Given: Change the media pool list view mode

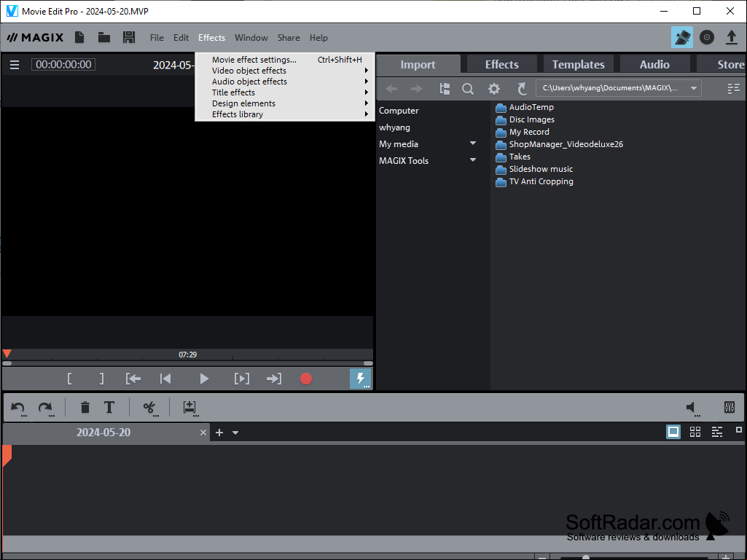Looking at the screenshot, I should tap(734, 88).
